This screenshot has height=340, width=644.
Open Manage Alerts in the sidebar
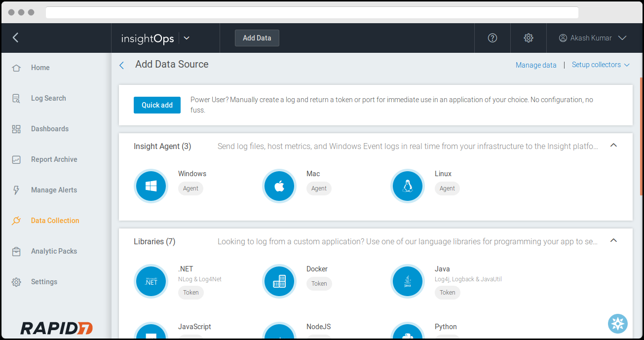point(55,190)
